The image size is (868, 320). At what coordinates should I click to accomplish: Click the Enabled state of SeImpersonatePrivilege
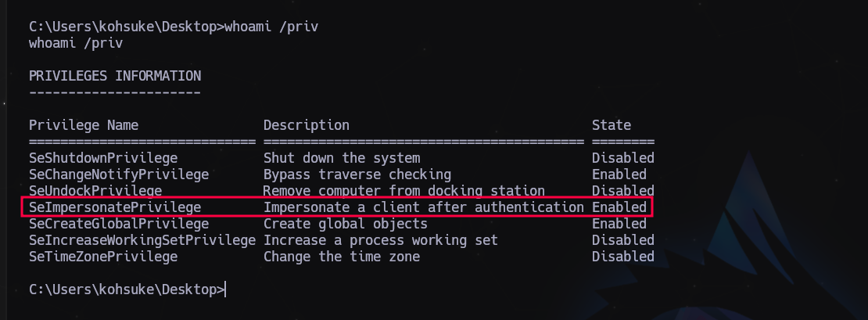point(619,207)
